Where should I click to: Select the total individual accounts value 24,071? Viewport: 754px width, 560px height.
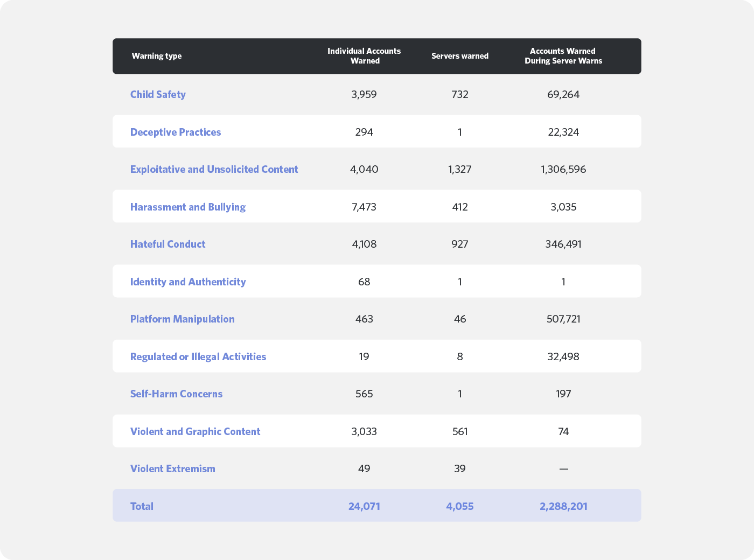[364, 506]
